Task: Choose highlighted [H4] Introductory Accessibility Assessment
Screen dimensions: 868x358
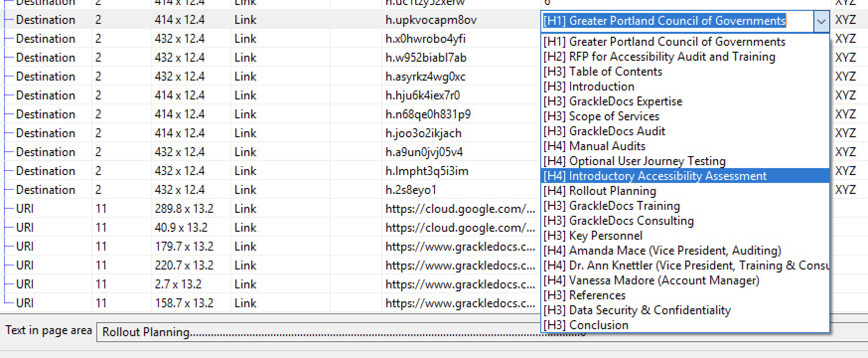Action: point(685,176)
